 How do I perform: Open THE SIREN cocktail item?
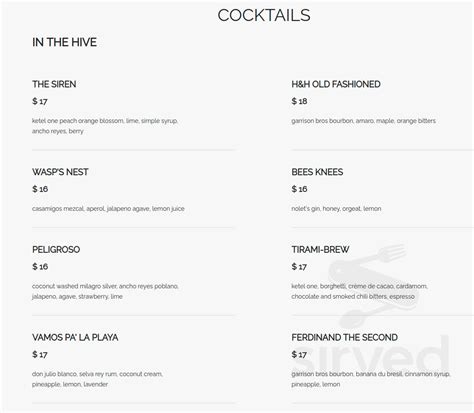click(x=54, y=84)
